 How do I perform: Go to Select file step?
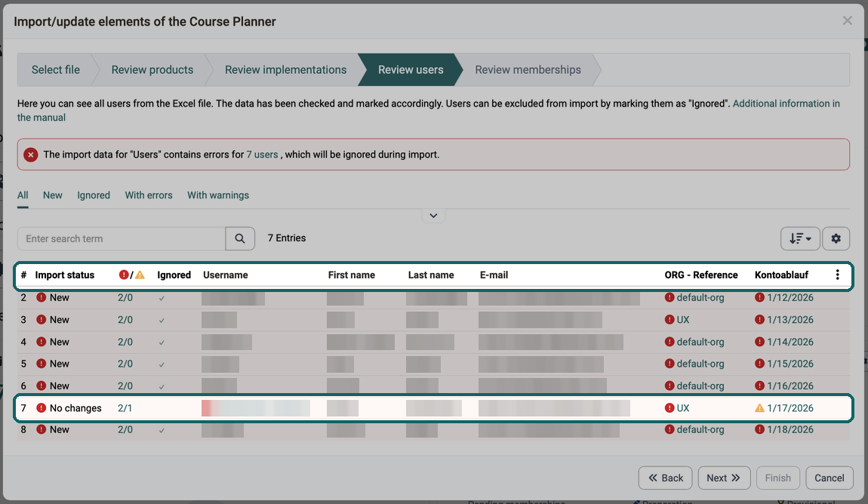55,69
